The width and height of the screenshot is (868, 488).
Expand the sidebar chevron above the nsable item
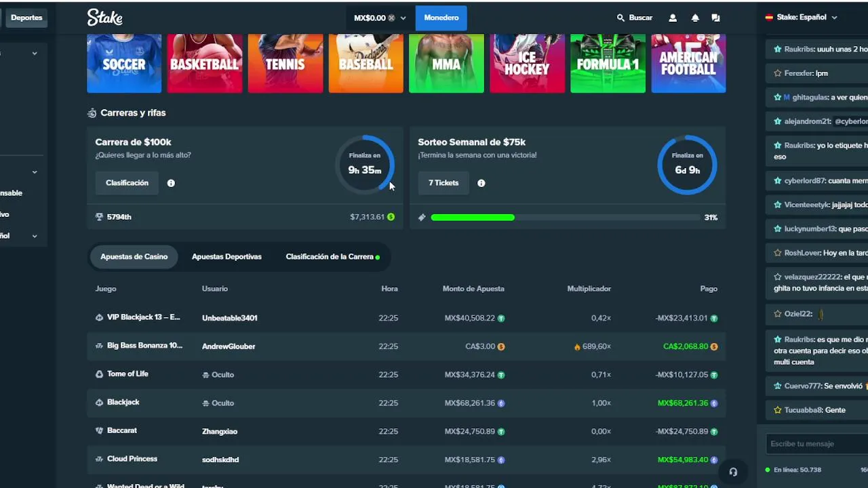pyautogui.click(x=35, y=172)
